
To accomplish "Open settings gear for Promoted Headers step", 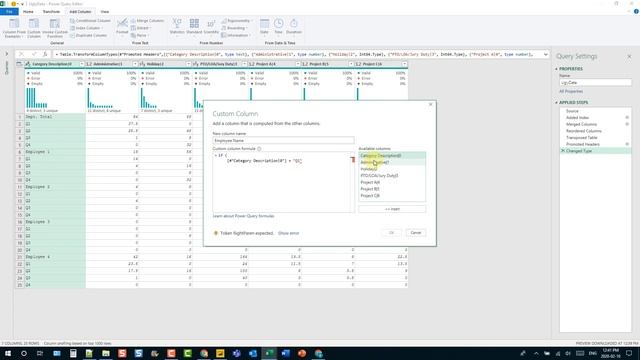I will pyautogui.click(x=627, y=144).
